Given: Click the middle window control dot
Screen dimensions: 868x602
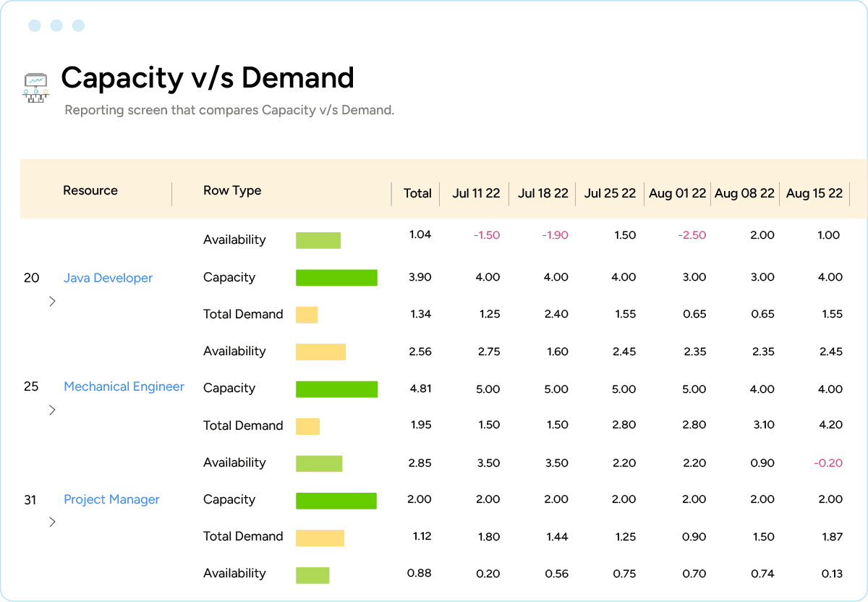Looking at the screenshot, I should (x=56, y=25).
